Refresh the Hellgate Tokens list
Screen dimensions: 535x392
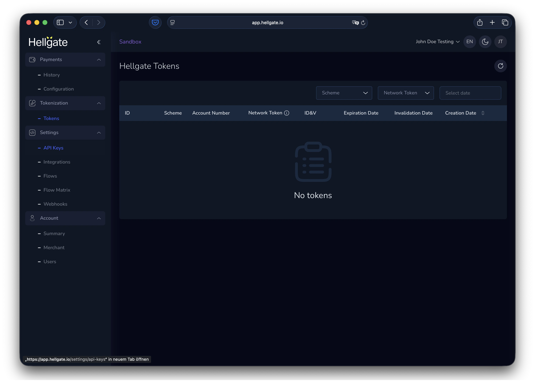(500, 66)
